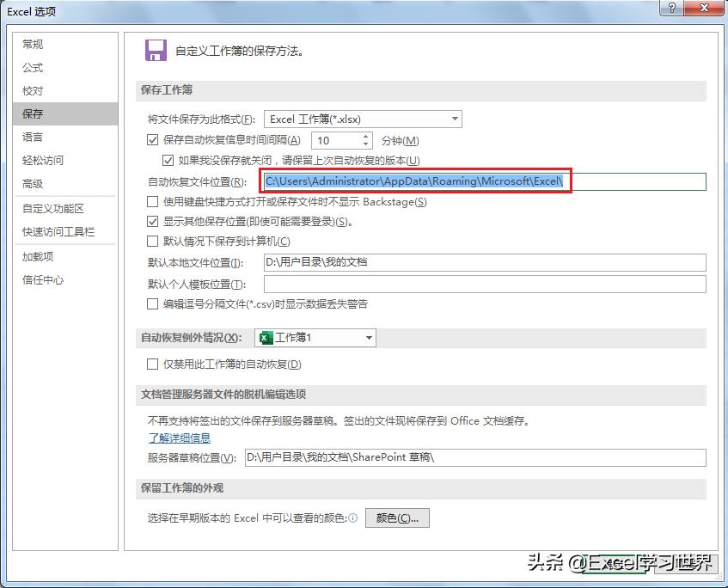Image resolution: width=728 pixels, height=588 pixels.
Task: Check 仅禁用此工作簿的自动恢复
Action: [151, 364]
